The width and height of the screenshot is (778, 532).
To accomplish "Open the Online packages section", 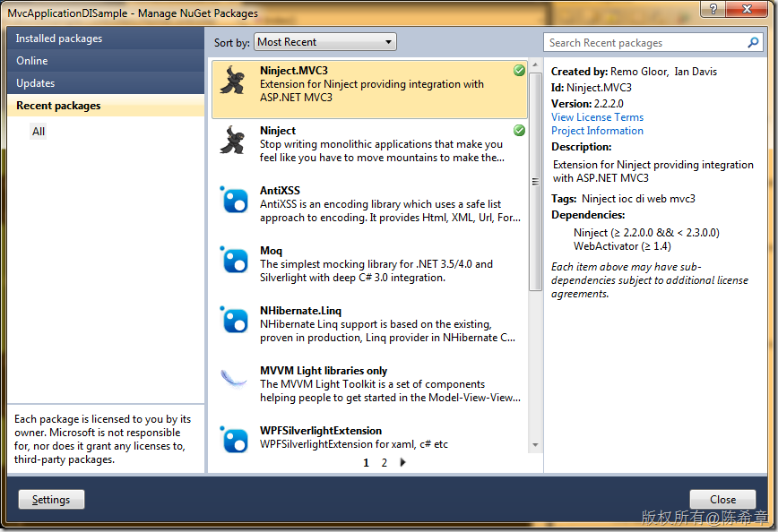I will pos(106,61).
